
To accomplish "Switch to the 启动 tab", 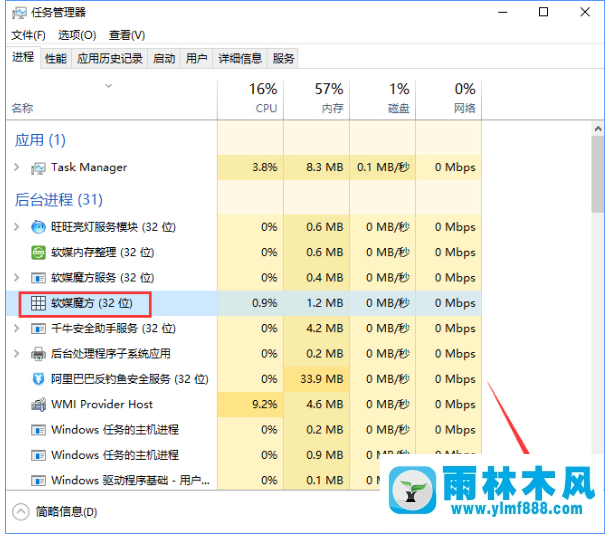I will click(x=164, y=59).
